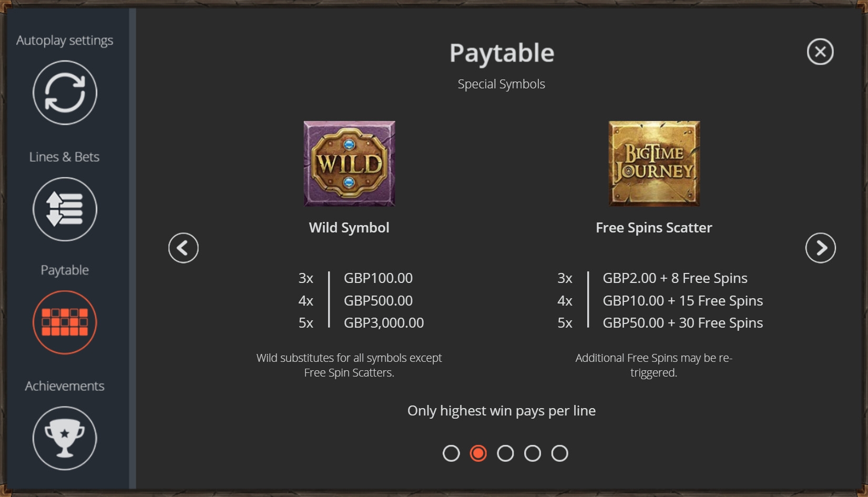Select the fourth paytable page dot
The image size is (868, 497).
tap(533, 453)
